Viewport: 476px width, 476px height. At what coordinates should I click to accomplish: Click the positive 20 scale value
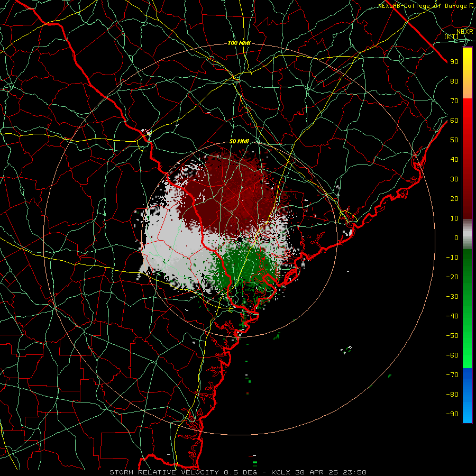(x=454, y=198)
